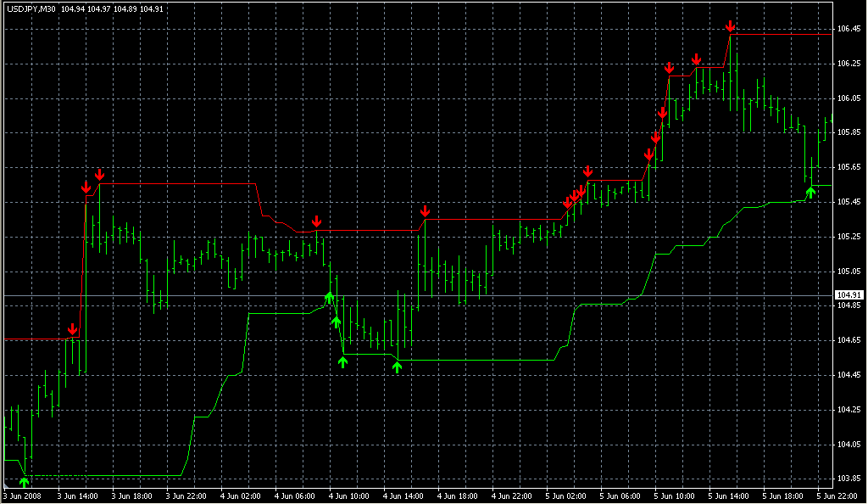This screenshot has height=504, width=868.
Task: Select the lowest green up arrow near 103.85
Action: point(24,482)
